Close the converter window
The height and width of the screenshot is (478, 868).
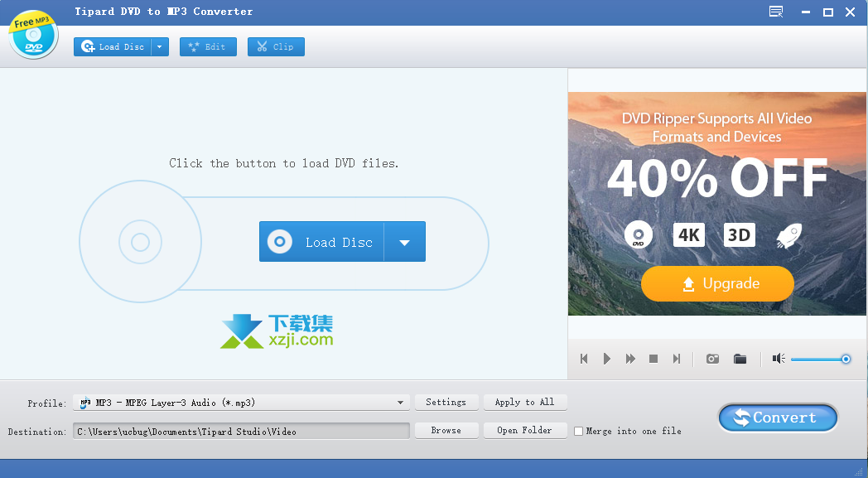(x=851, y=12)
